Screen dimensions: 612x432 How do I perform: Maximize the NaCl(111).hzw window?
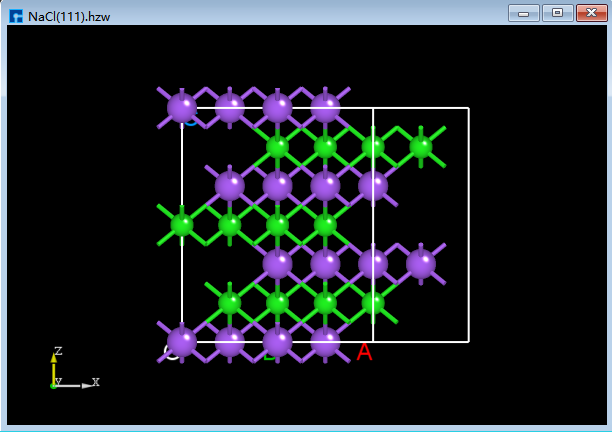(x=557, y=13)
